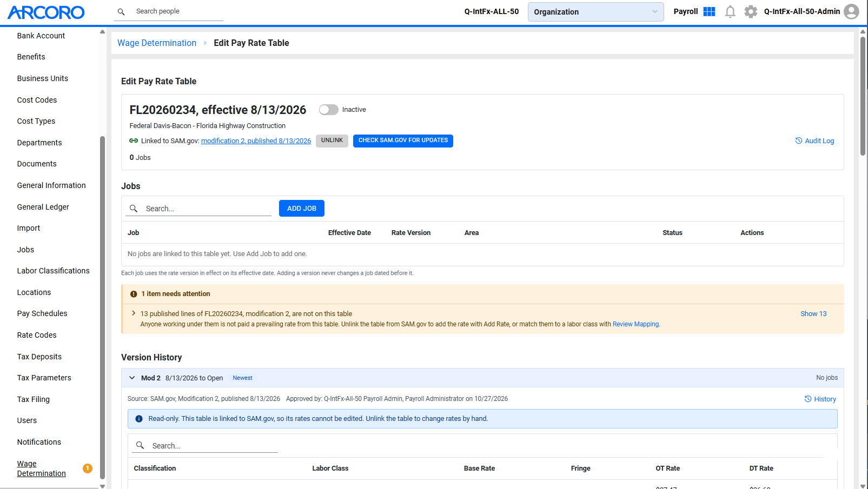Open Benefits in sidebar
Viewport: 868px width, 489px height.
click(31, 57)
